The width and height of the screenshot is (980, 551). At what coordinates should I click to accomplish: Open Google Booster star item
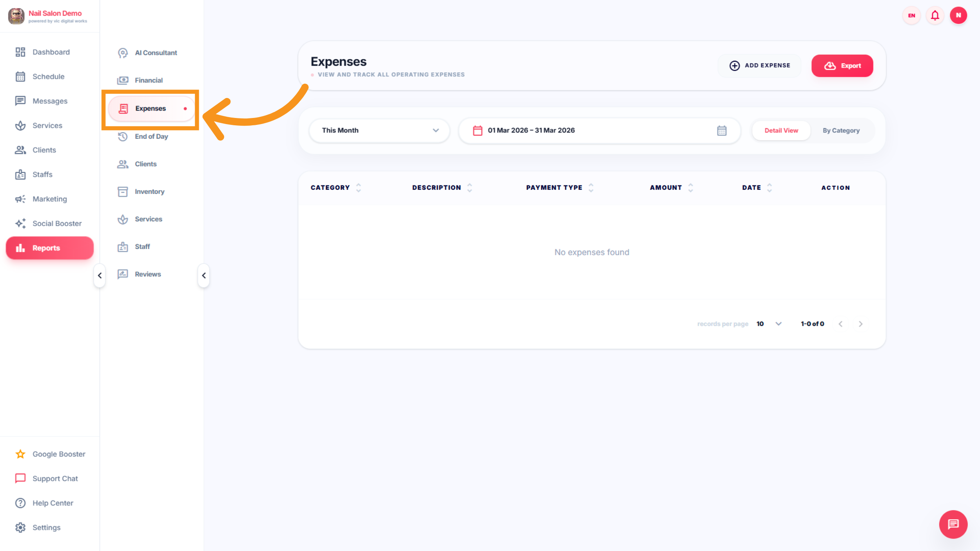pyautogui.click(x=58, y=454)
